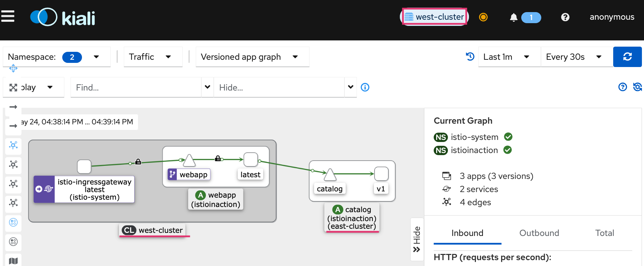
Task: Expand the Find presets dropdown arrow
Action: 208,87
